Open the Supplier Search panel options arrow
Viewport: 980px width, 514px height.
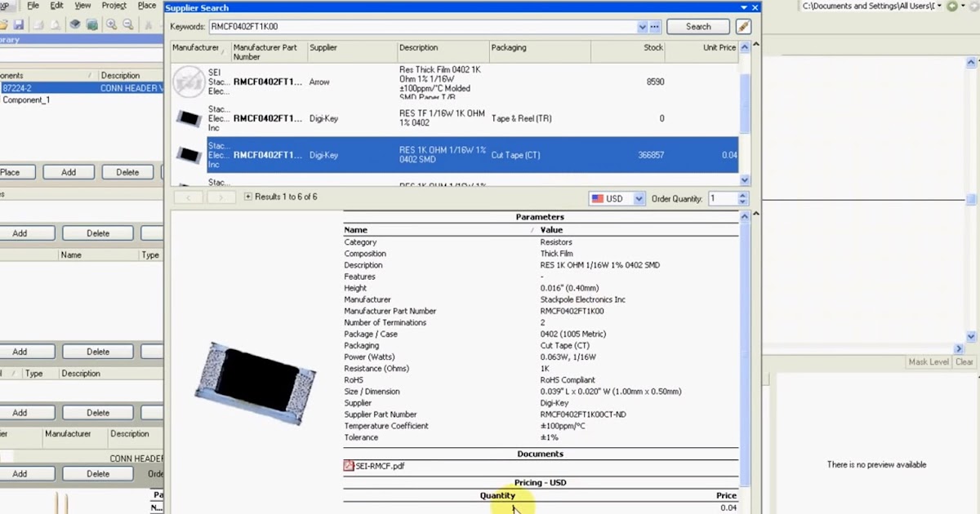click(x=743, y=7)
